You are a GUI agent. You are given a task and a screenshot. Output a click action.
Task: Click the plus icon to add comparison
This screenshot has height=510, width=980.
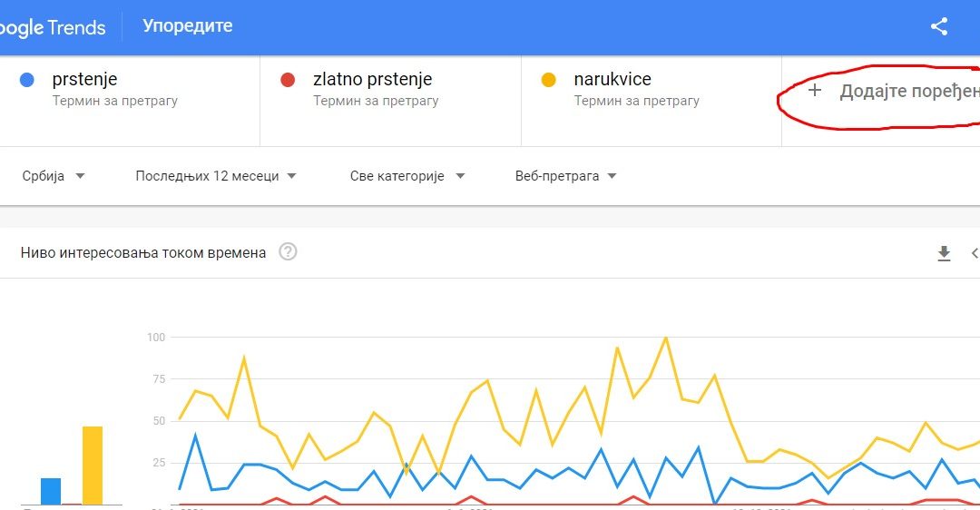coord(814,91)
